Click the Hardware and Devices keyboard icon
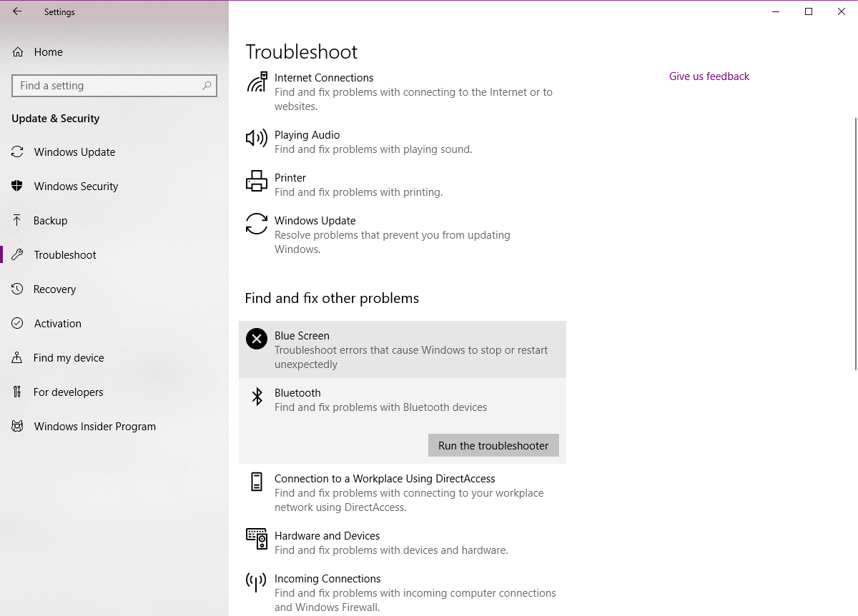The height and width of the screenshot is (616, 858). tap(257, 539)
